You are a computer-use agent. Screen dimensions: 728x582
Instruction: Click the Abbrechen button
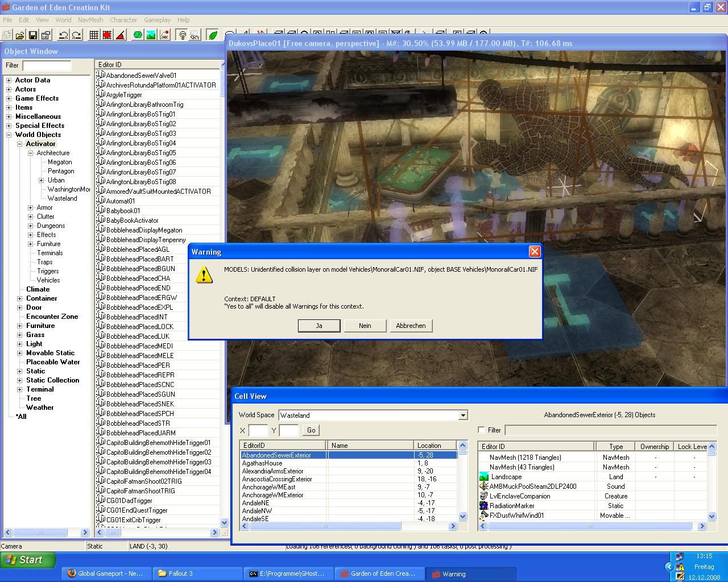click(x=411, y=326)
